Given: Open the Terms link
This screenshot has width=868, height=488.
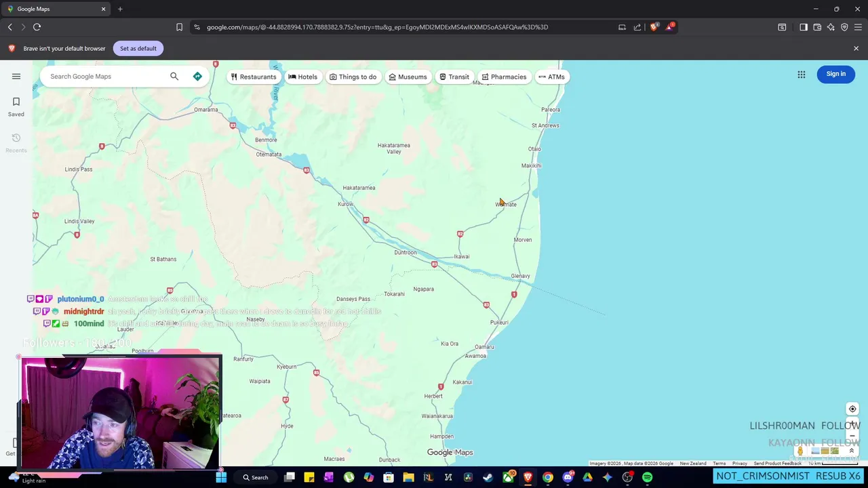Looking at the screenshot, I should pyautogui.click(x=719, y=464).
